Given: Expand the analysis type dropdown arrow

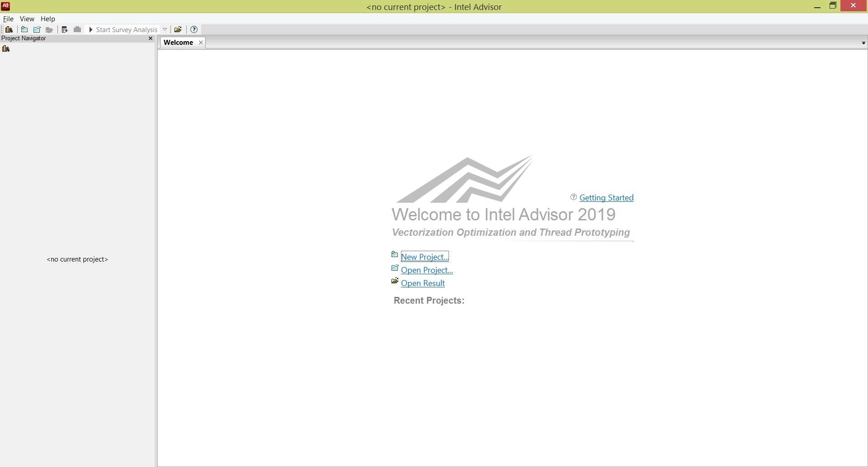Looking at the screenshot, I should (x=165, y=29).
